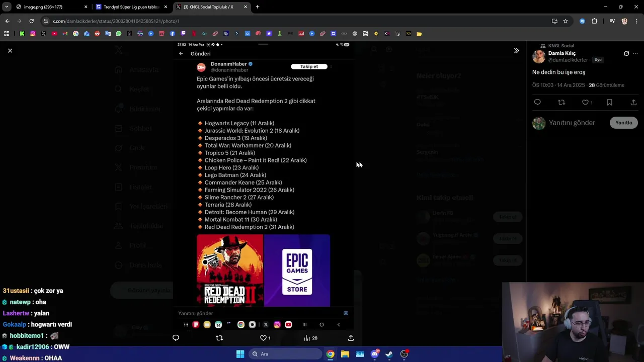The image size is (644, 362).
Task: Open the Facebook bookmark
Action: point(172,34)
